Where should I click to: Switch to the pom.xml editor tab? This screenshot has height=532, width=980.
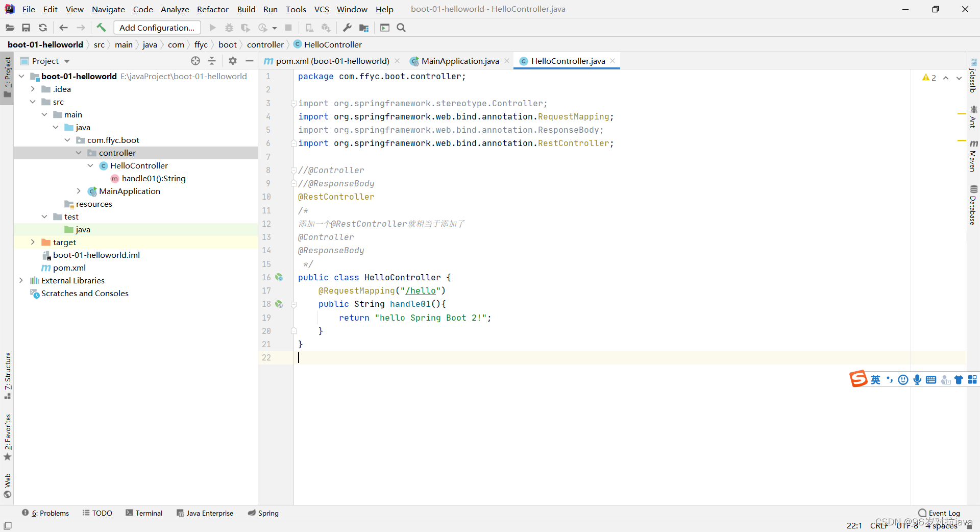coord(332,61)
